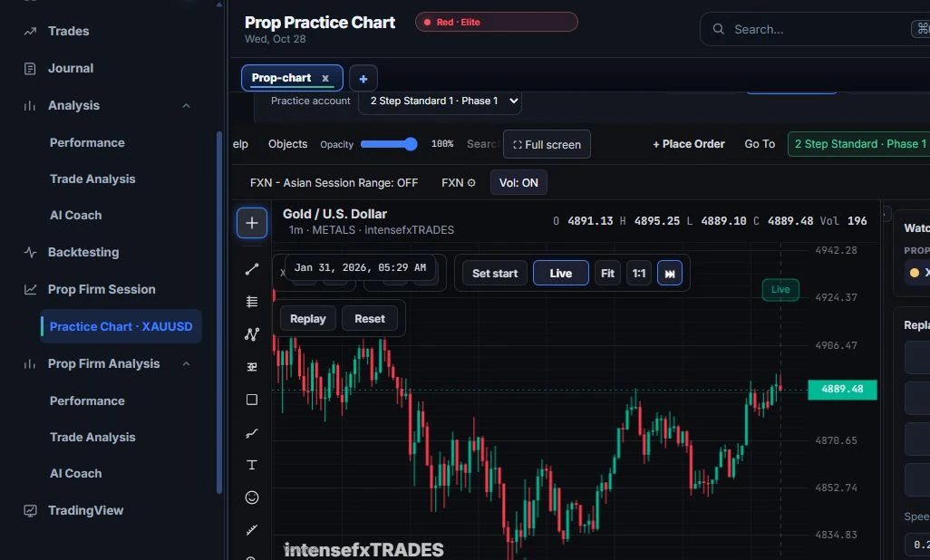Image resolution: width=930 pixels, height=560 pixels.
Task: Click the skip to end icon
Action: 670,274
